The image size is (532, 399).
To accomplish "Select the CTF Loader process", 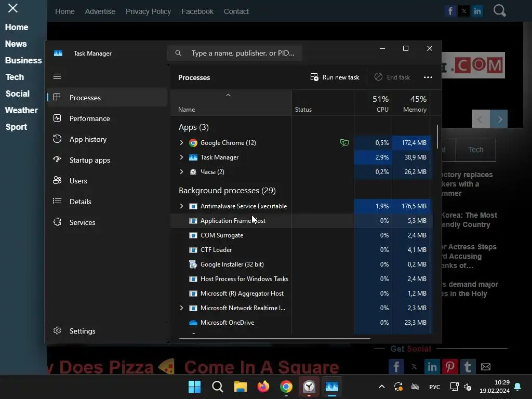I will point(301,250).
